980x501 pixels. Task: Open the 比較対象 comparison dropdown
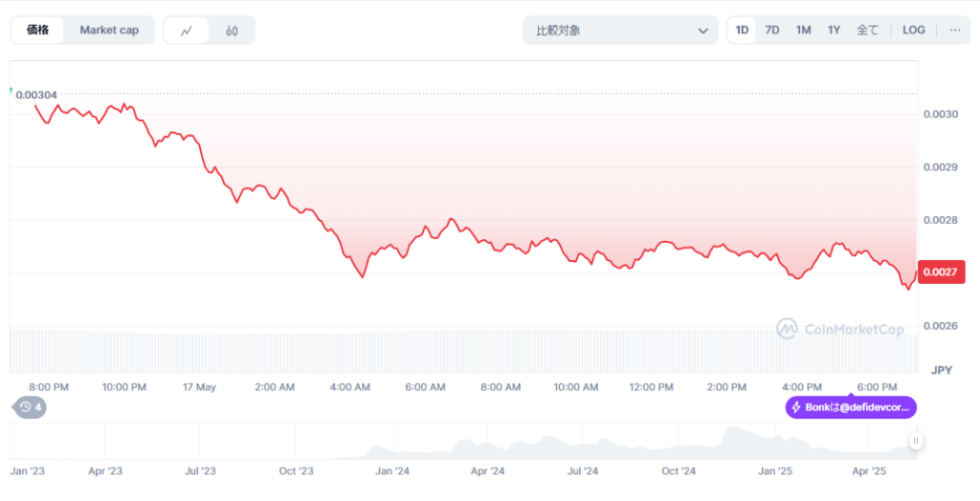point(619,31)
